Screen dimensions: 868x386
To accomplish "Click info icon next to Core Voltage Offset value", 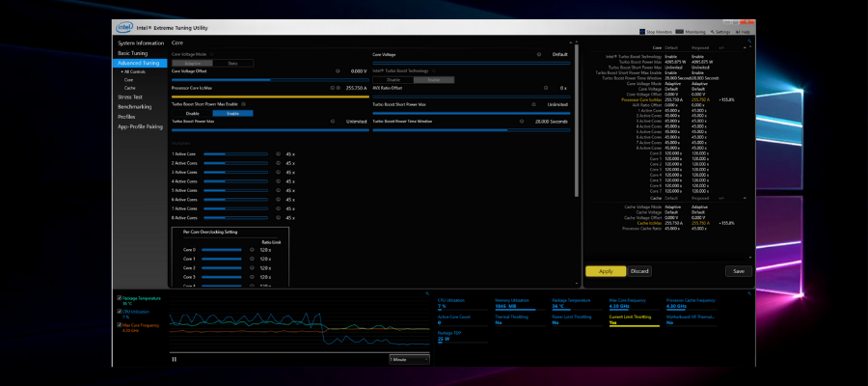I will point(338,70).
